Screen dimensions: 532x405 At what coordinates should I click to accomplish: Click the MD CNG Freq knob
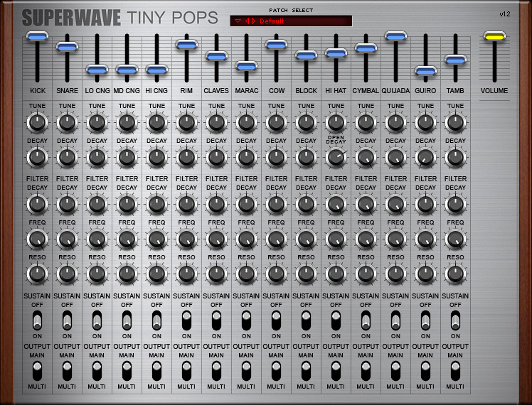point(127,239)
